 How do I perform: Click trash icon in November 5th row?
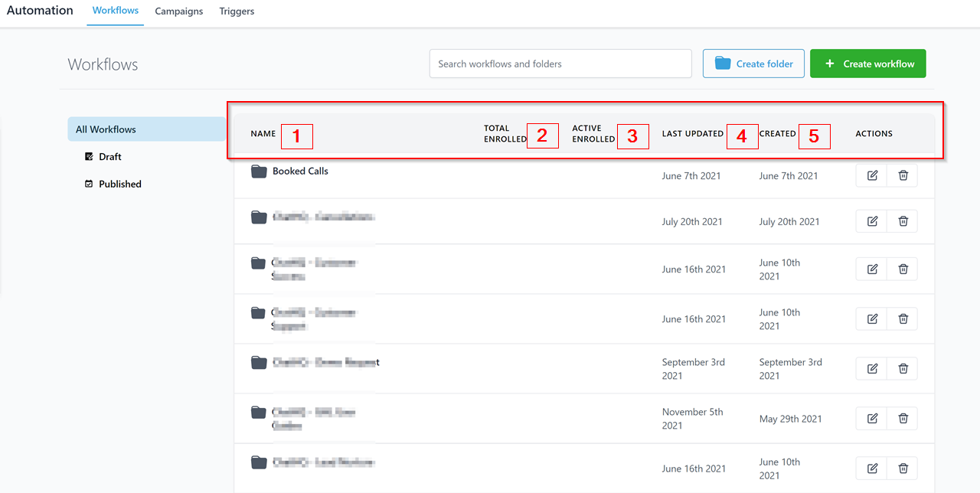click(x=903, y=418)
